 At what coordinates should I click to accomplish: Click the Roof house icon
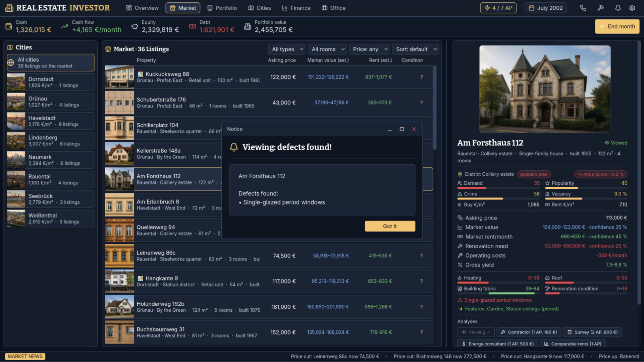(547, 278)
